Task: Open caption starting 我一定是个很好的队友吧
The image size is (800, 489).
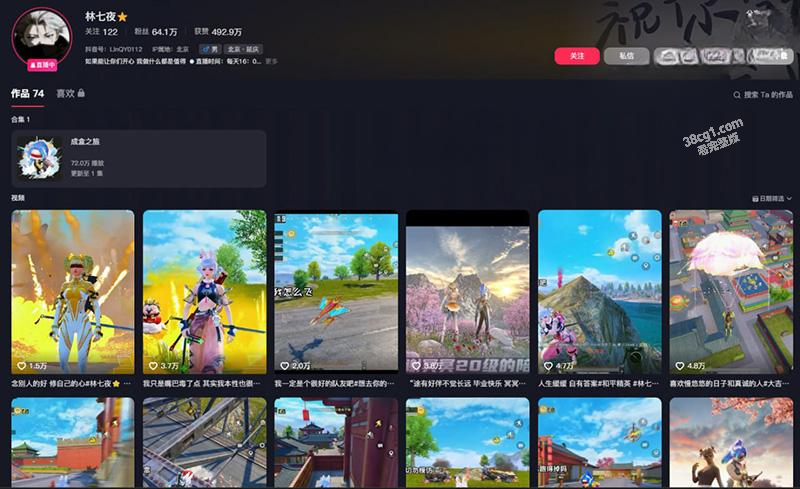Action: coord(334,383)
